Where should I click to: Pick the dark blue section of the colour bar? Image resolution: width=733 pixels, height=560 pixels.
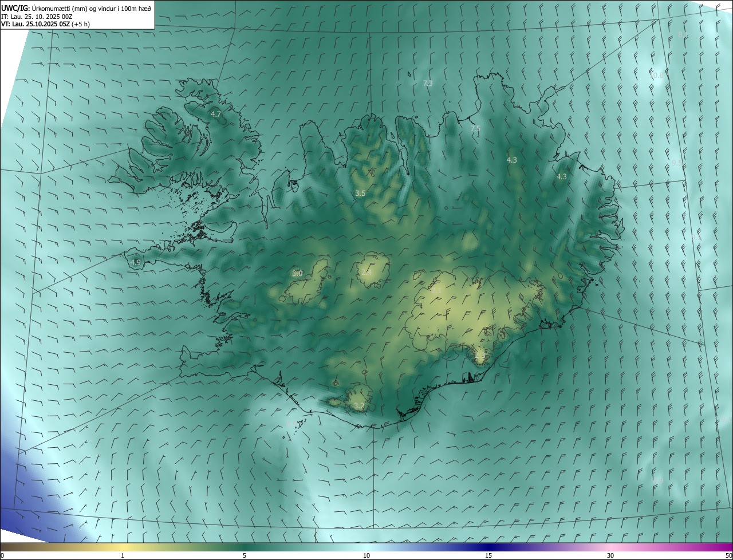coord(488,547)
